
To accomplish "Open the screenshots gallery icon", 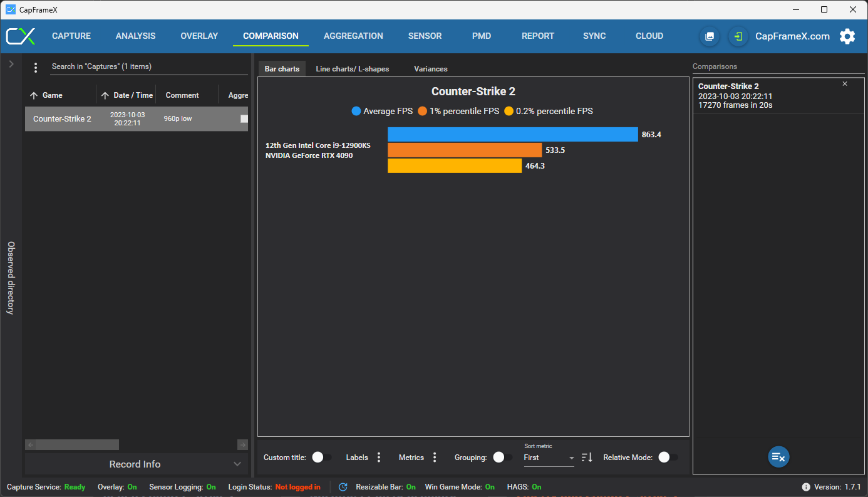I will [710, 36].
